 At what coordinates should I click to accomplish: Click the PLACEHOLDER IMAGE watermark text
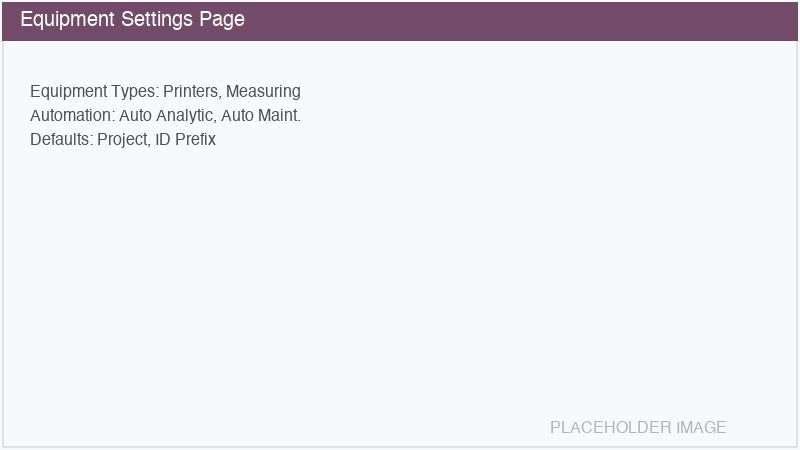[x=638, y=428]
